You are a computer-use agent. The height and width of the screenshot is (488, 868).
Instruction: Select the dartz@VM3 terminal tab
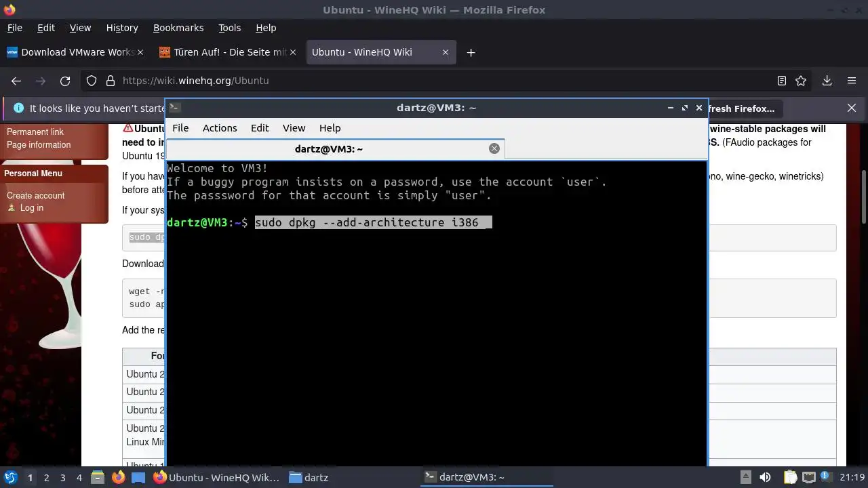[335, 148]
